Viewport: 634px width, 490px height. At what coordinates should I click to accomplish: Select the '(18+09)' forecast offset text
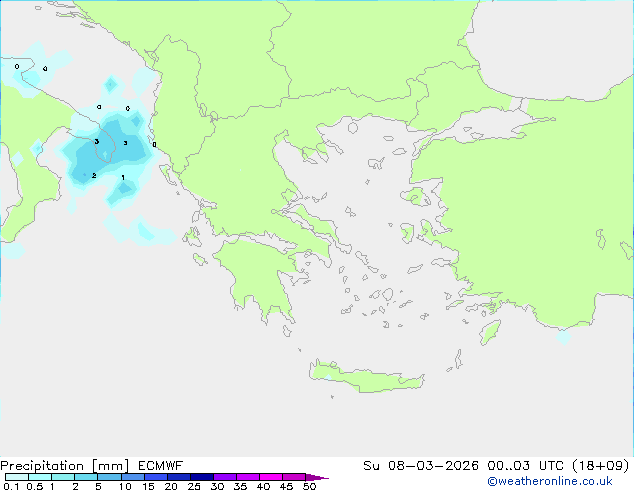[x=601, y=466]
